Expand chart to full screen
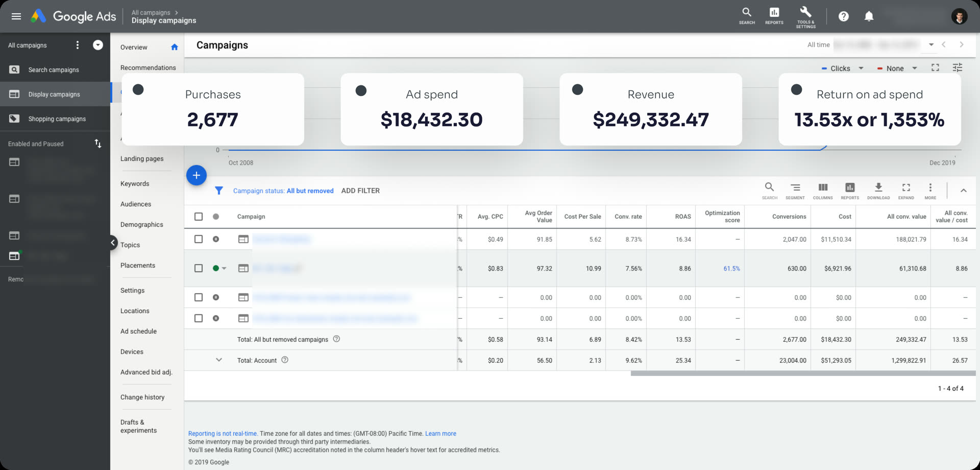 935,67
